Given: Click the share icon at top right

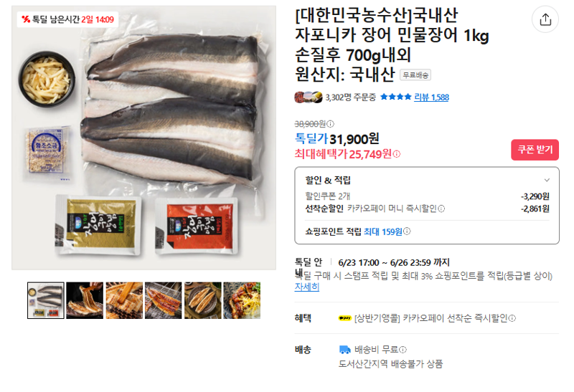Looking at the screenshot, I should [545, 19].
